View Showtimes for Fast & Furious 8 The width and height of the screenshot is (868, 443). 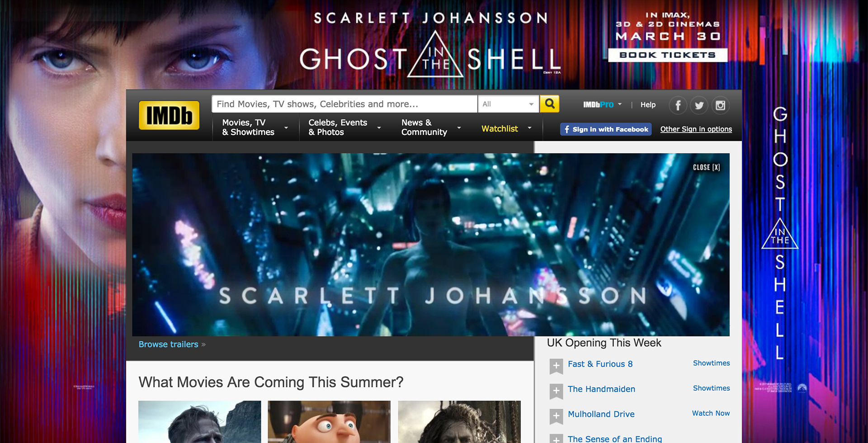tap(711, 363)
